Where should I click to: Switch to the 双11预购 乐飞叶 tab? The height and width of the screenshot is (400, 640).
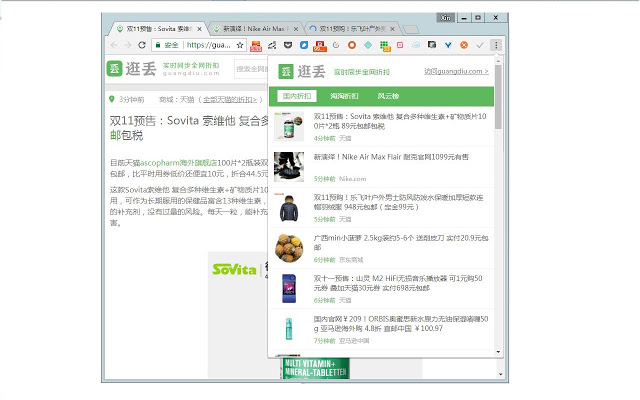[352, 29]
